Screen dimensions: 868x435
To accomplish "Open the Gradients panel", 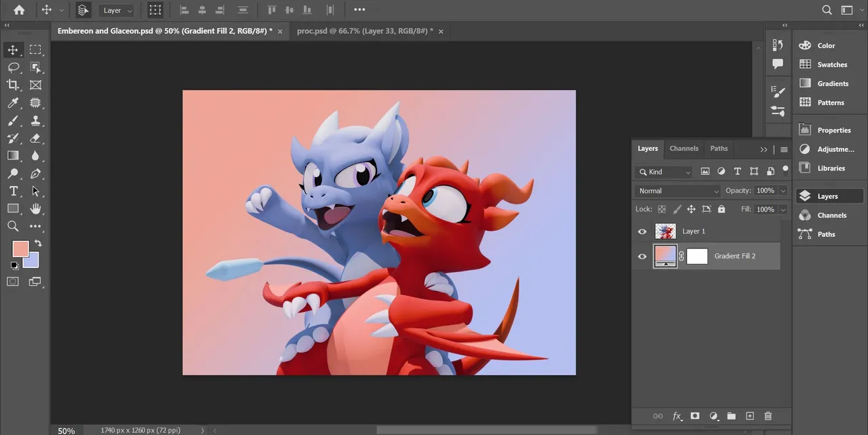I will tap(832, 83).
